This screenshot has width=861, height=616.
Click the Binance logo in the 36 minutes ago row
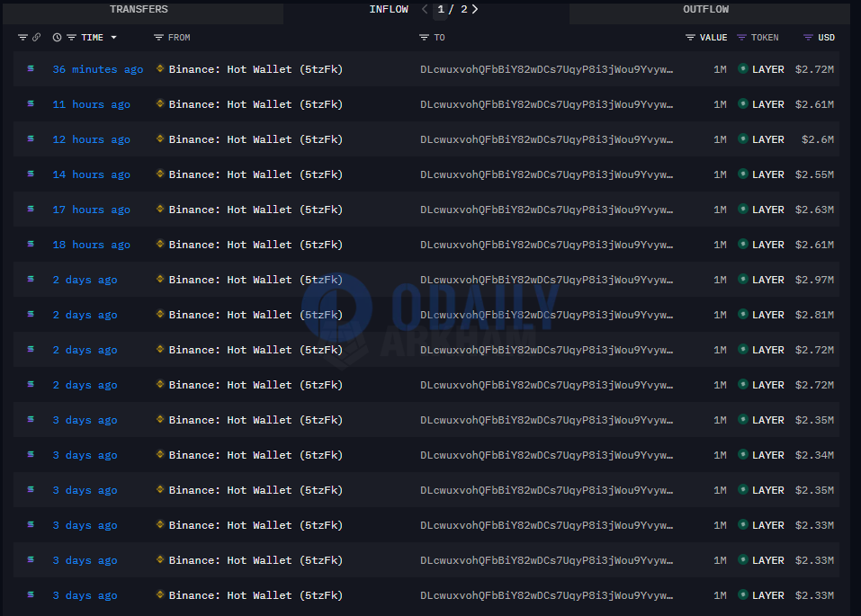(160, 68)
